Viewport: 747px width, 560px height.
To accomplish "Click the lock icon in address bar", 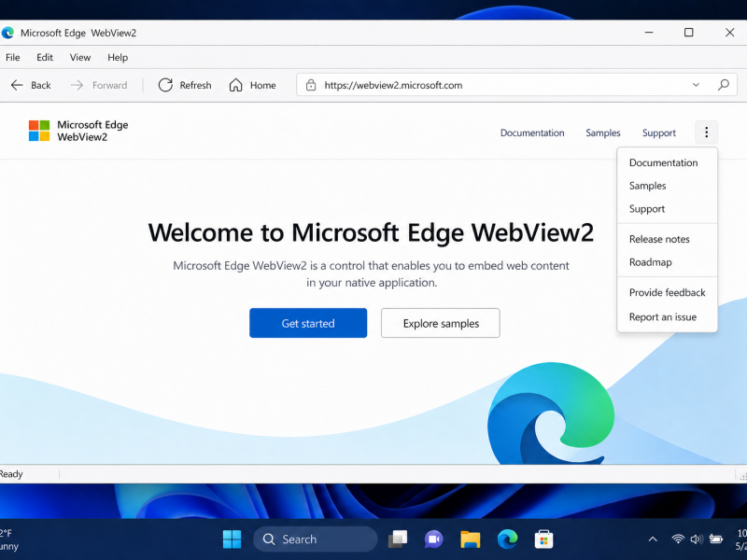I will (x=311, y=85).
